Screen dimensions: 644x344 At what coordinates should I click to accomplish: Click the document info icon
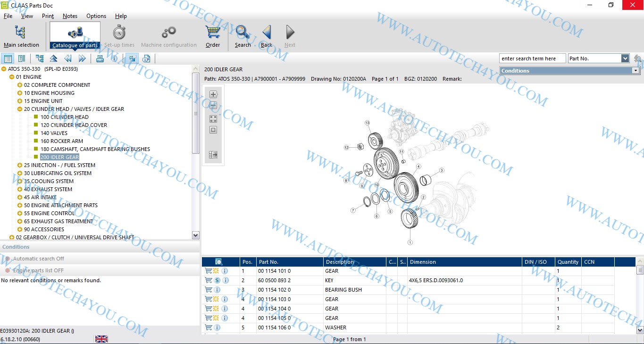(146, 59)
